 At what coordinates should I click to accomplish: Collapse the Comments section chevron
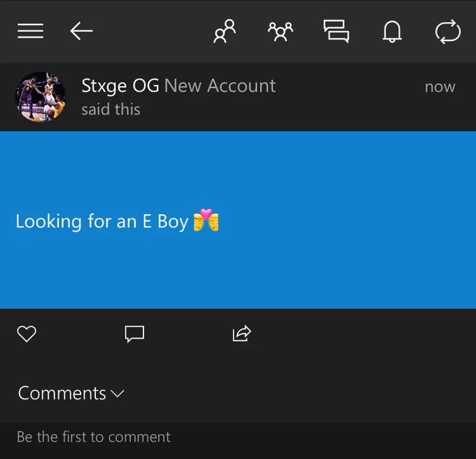click(118, 394)
